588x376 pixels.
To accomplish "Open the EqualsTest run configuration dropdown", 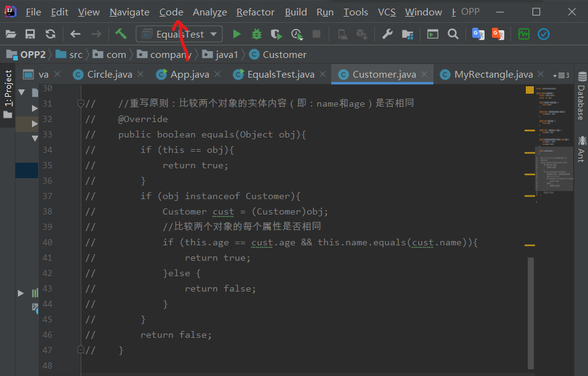I will [x=179, y=34].
